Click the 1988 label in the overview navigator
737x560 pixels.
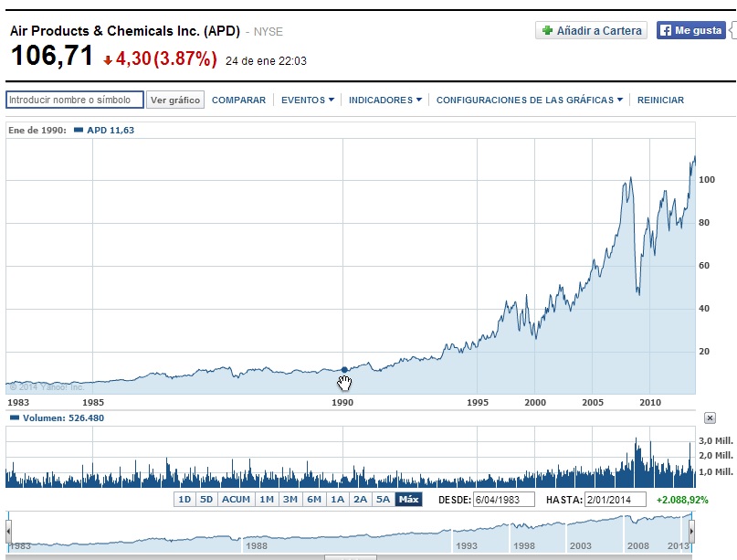pyautogui.click(x=256, y=546)
